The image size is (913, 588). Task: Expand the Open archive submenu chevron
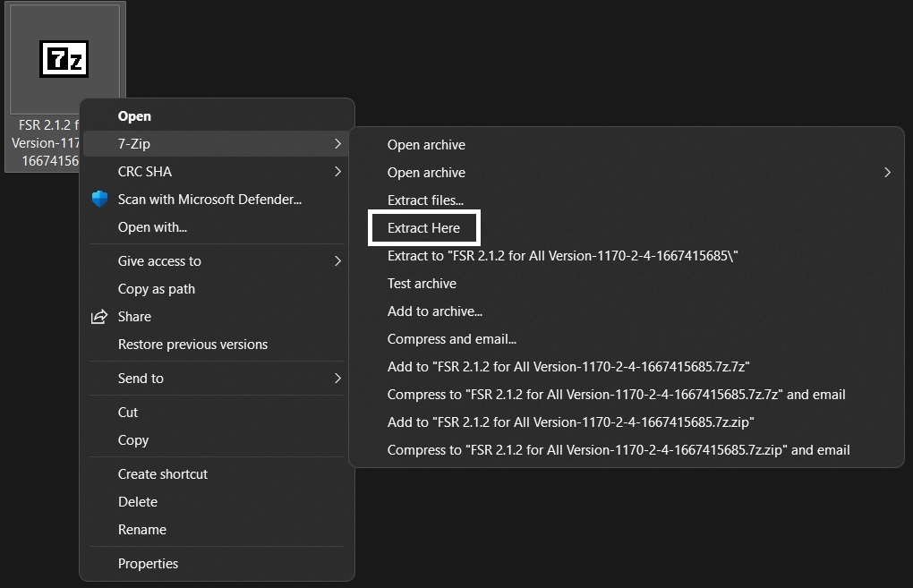887,173
